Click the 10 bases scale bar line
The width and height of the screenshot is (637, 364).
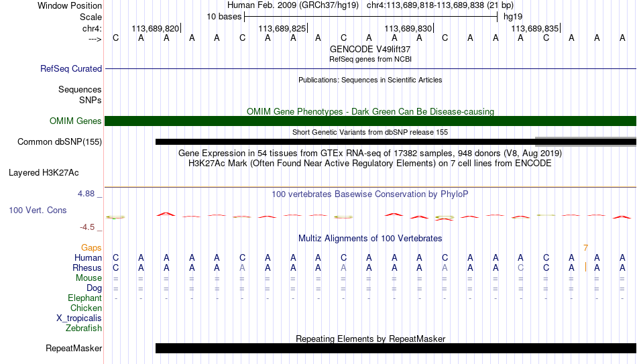(x=371, y=17)
